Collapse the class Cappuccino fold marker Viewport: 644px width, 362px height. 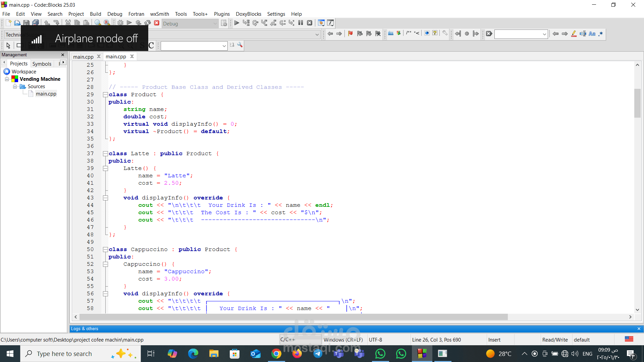click(x=105, y=249)
